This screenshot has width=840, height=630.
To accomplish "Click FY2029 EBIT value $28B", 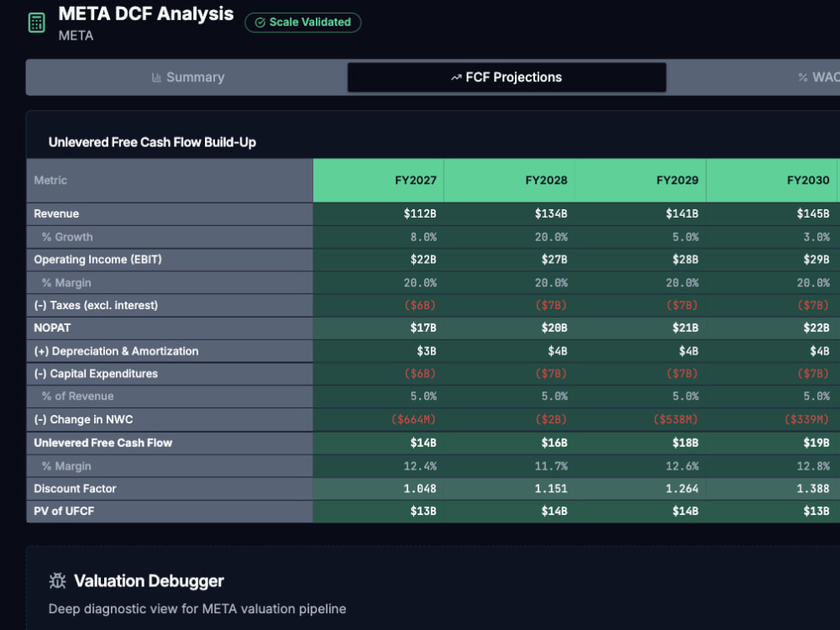I will [685, 260].
